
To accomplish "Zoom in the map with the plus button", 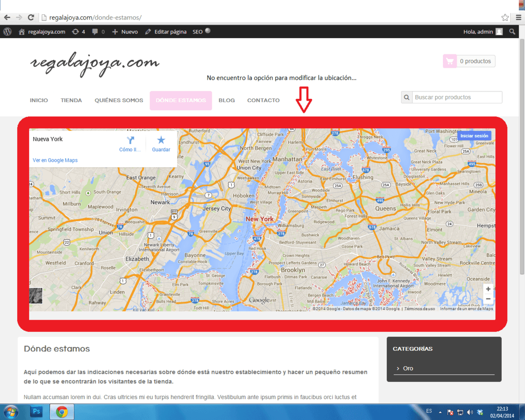I will (x=488, y=289).
